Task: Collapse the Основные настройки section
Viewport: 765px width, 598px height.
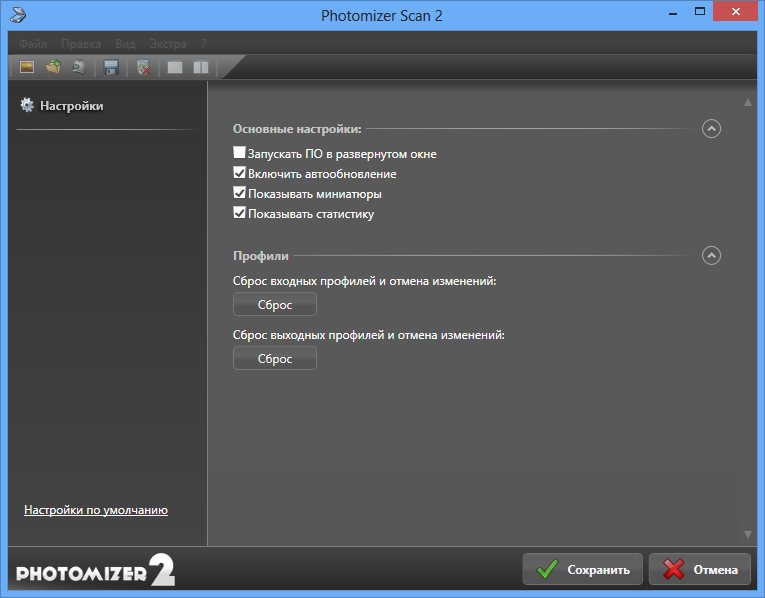Action: [711, 129]
